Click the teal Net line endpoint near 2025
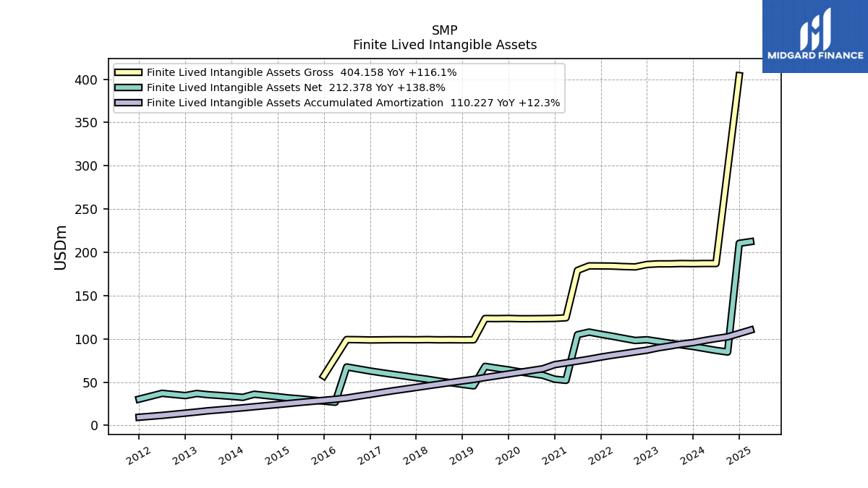Screen dimensions: 868x488 [x=753, y=241]
